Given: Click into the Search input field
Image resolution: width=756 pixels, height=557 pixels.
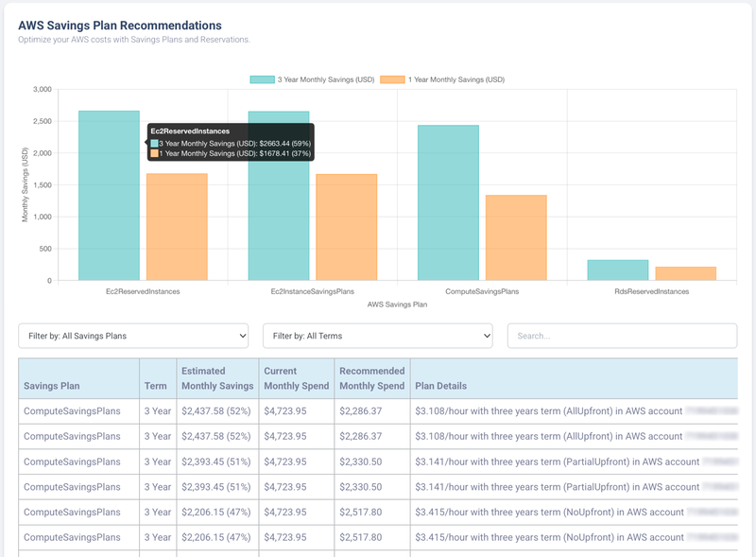Looking at the screenshot, I should pos(622,336).
